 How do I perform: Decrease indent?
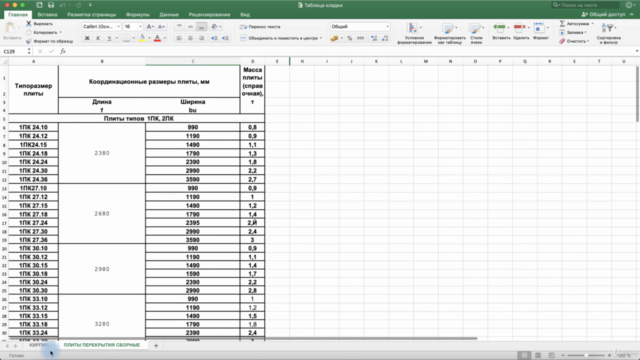point(214,38)
